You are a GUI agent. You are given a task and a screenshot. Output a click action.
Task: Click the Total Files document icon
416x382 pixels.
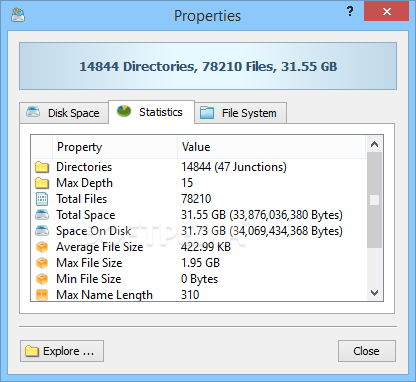42,199
